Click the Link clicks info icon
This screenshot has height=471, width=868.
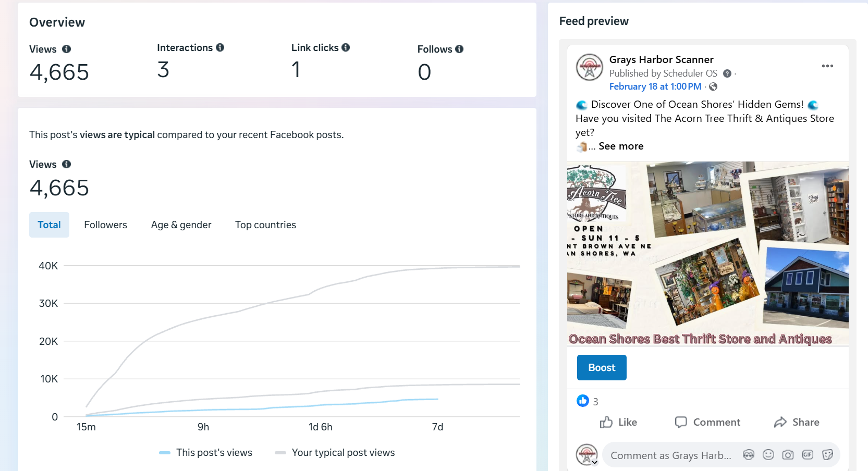coord(346,47)
